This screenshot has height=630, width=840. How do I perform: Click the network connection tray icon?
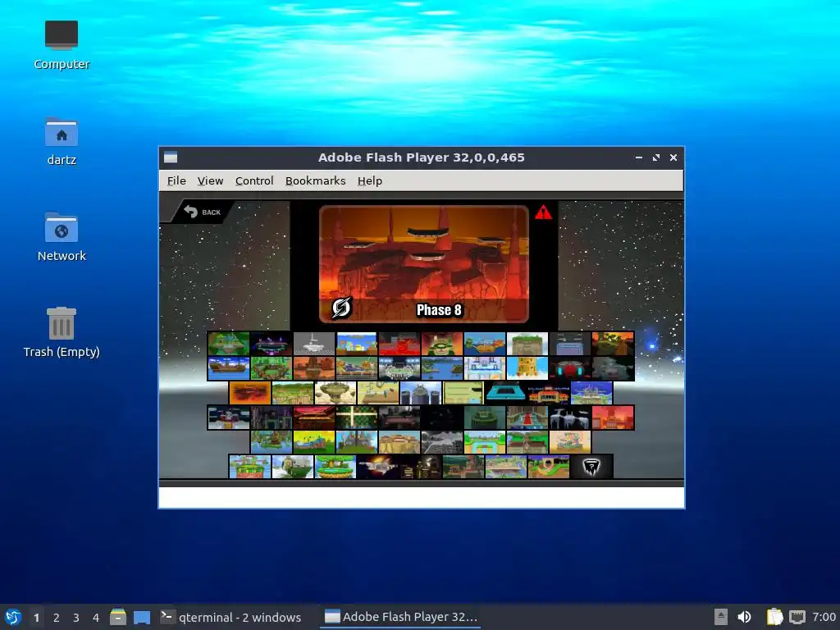click(797, 617)
